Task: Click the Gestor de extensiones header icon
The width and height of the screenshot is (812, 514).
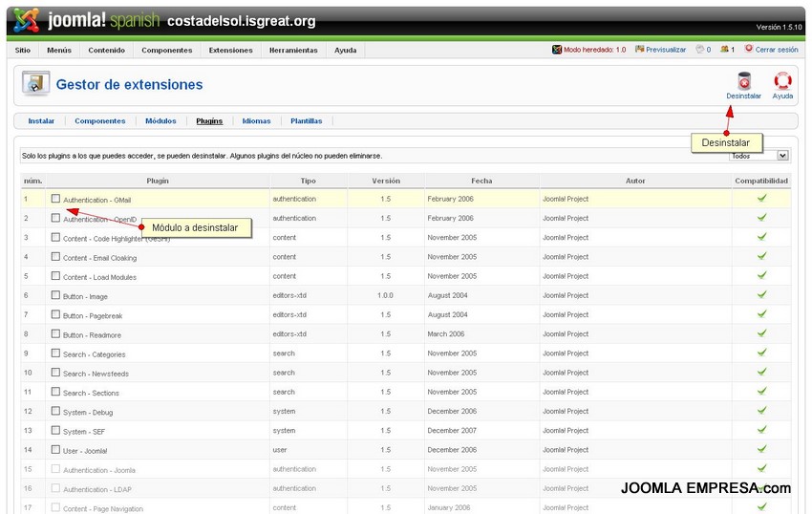Action: pos(35,83)
